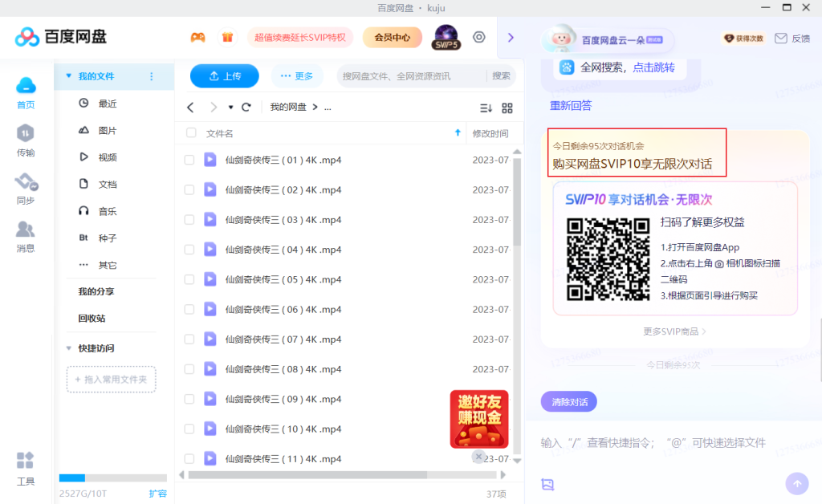Viewport: 822px width, 504px height.
Task: Click the refresh icon in navigation bar
Action: (246, 107)
